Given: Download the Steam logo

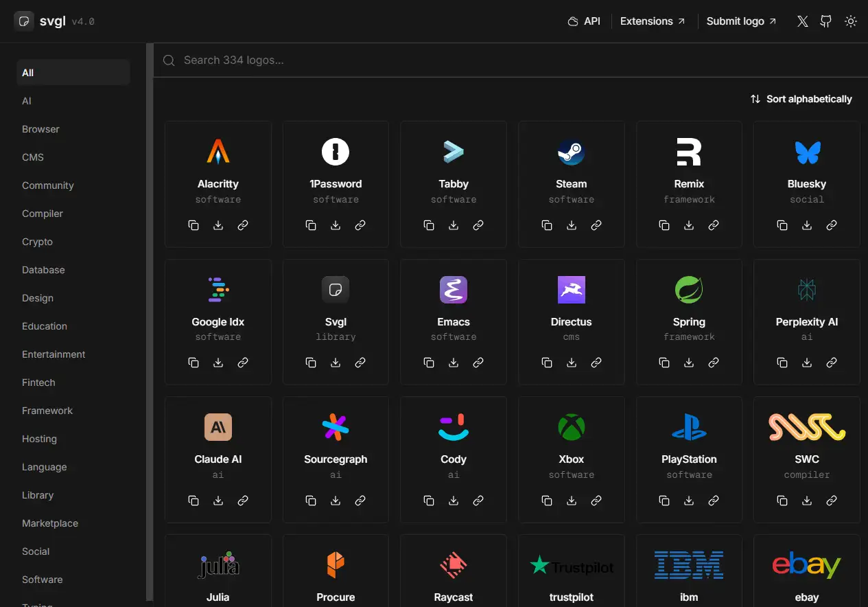Looking at the screenshot, I should coord(572,225).
